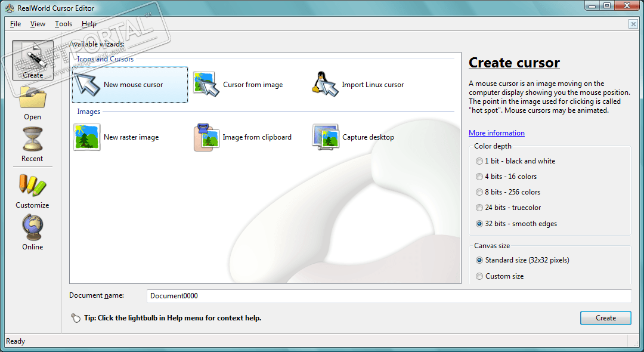
Task: Choose the New mouse cursor wizard
Action: [130, 85]
